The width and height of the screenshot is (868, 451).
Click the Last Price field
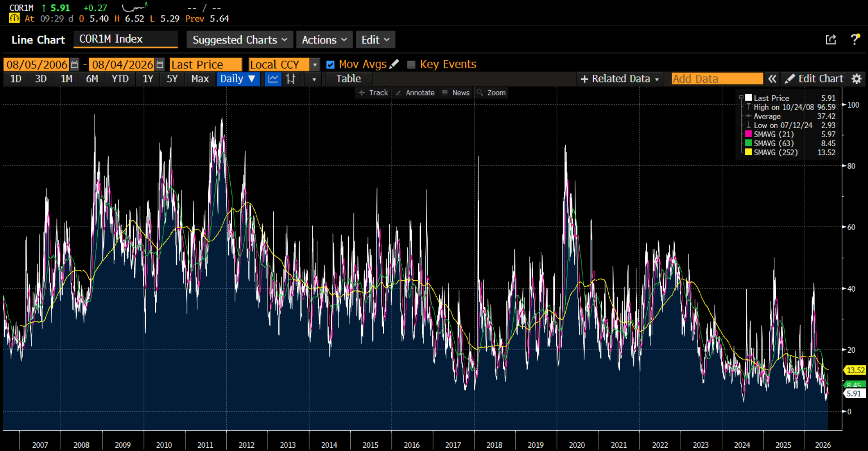click(x=206, y=64)
